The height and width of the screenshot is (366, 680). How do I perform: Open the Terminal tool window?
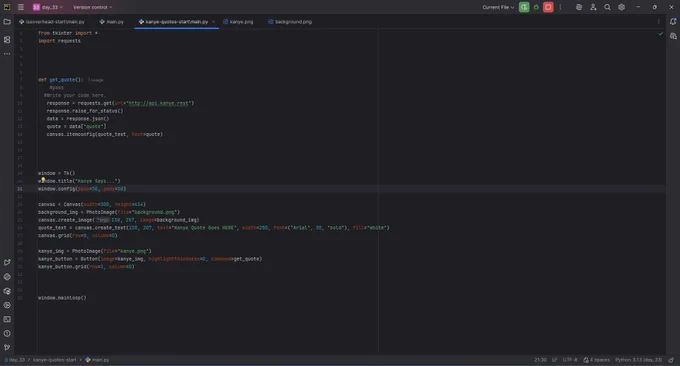click(7, 319)
